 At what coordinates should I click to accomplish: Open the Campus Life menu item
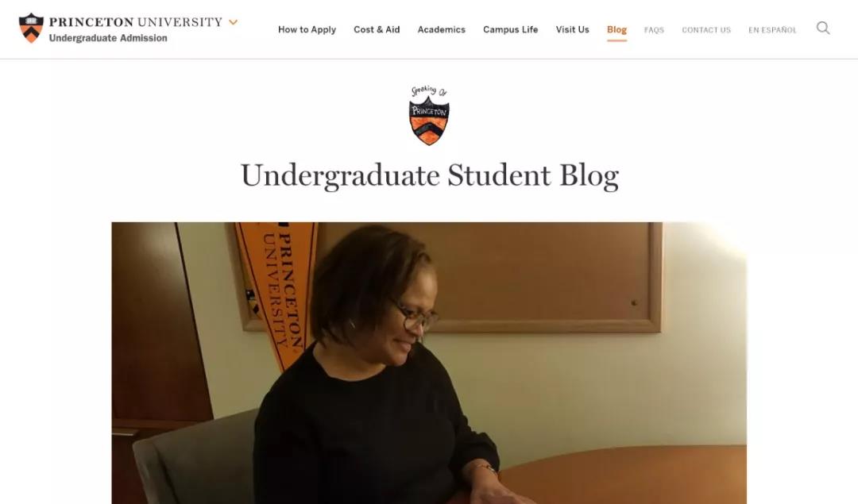511,29
